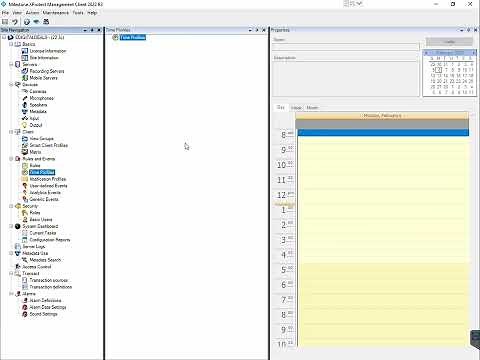Click the Basic Users icon

pos(25,219)
